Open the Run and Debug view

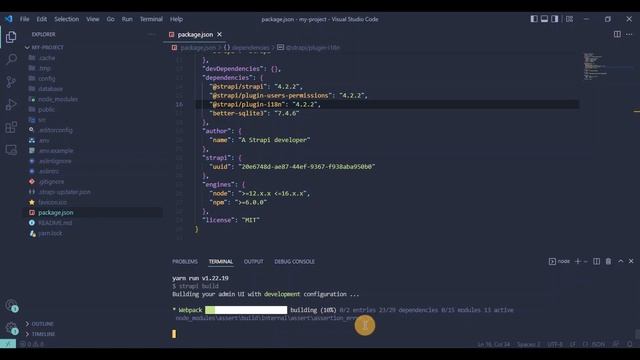(x=11, y=104)
